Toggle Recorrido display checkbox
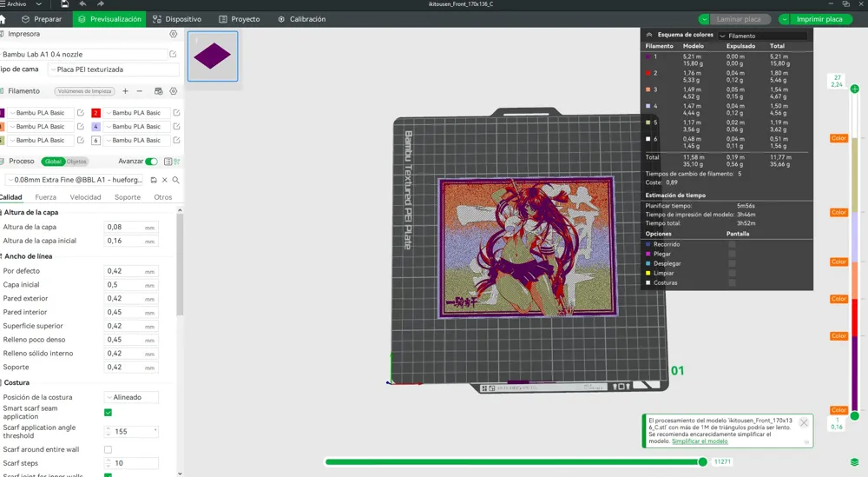The height and width of the screenshot is (477, 868). click(732, 244)
